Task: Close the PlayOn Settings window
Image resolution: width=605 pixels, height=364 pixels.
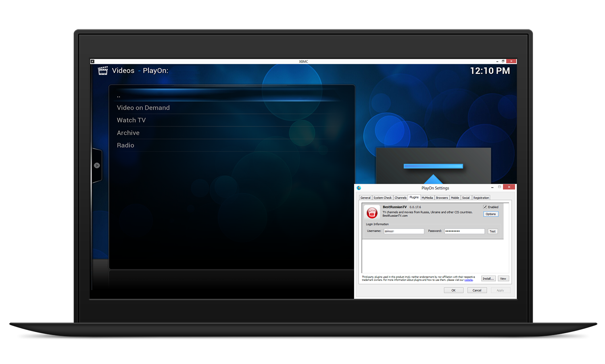Action: (x=509, y=187)
